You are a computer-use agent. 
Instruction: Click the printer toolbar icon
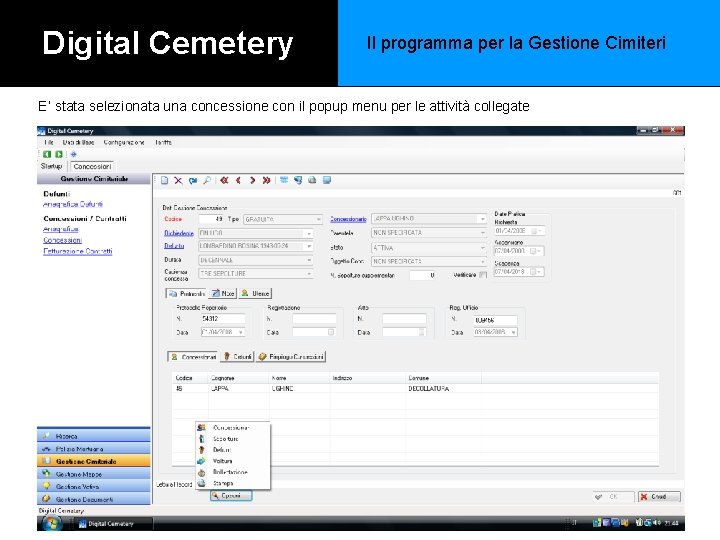click(312, 180)
